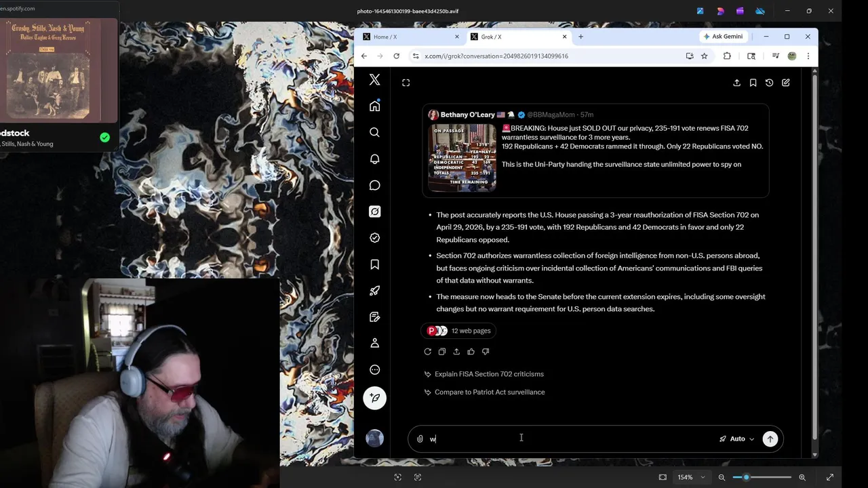Click the white compose post button
Image resolution: width=868 pixels, height=488 pixels.
point(374,398)
